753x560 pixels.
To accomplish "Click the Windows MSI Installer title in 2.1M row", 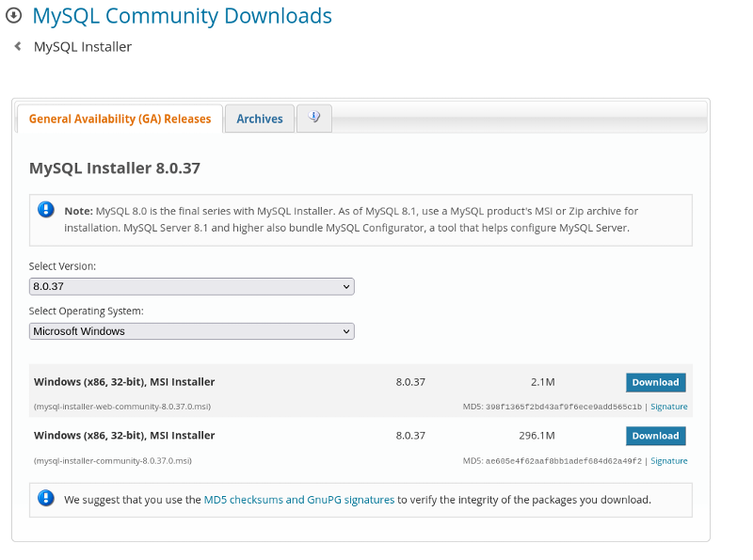I will pos(124,382).
